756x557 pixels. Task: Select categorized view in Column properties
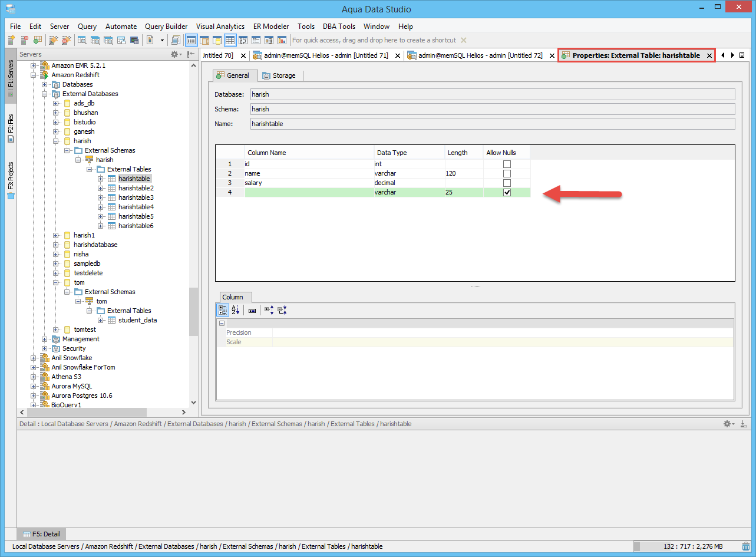pyautogui.click(x=223, y=310)
